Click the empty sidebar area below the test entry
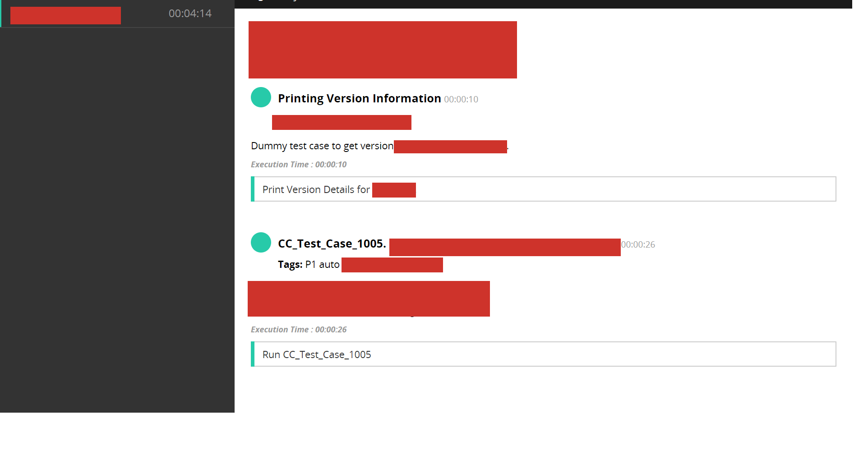This screenshot has width=868, height=460. [117, 225]
